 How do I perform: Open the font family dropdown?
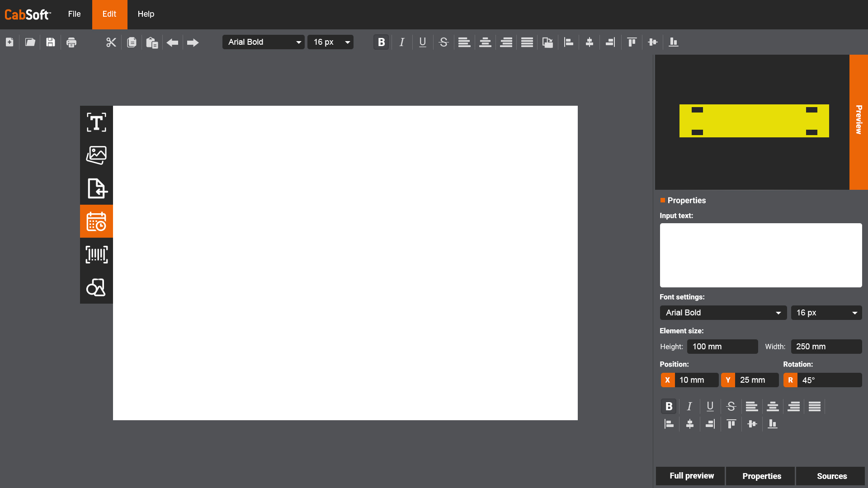pyautogui.click(x=264, y=42)
